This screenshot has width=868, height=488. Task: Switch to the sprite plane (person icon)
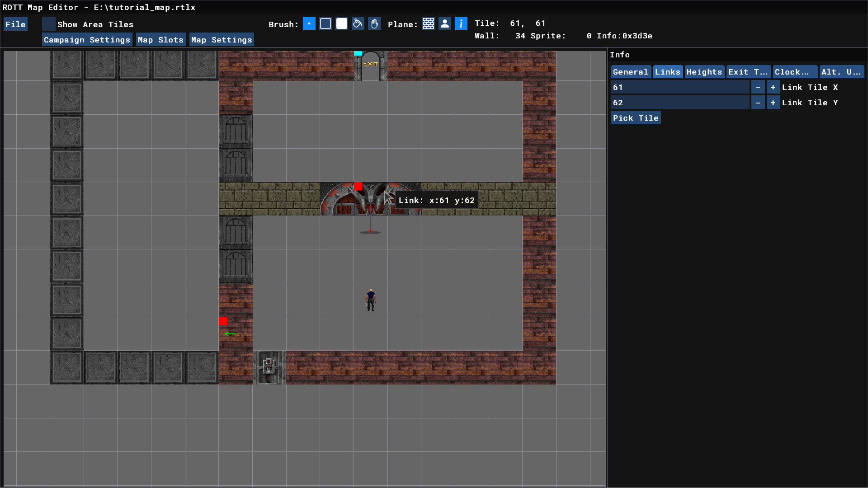pos(445,24)
